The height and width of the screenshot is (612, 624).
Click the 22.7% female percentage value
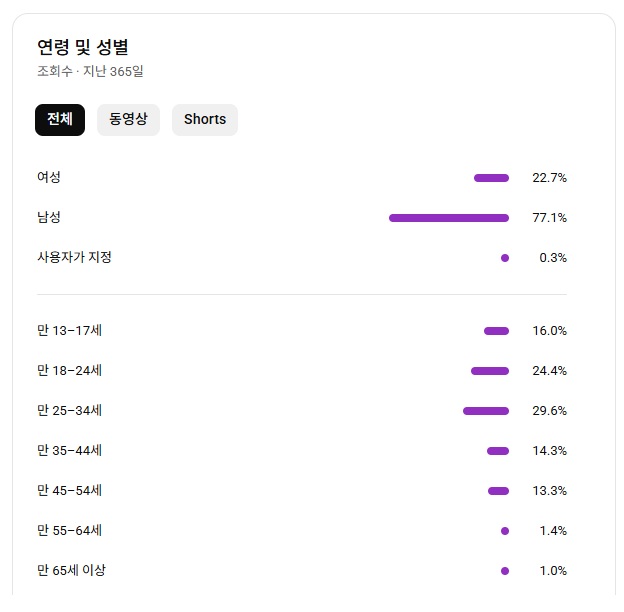click(x=549, y=178)
